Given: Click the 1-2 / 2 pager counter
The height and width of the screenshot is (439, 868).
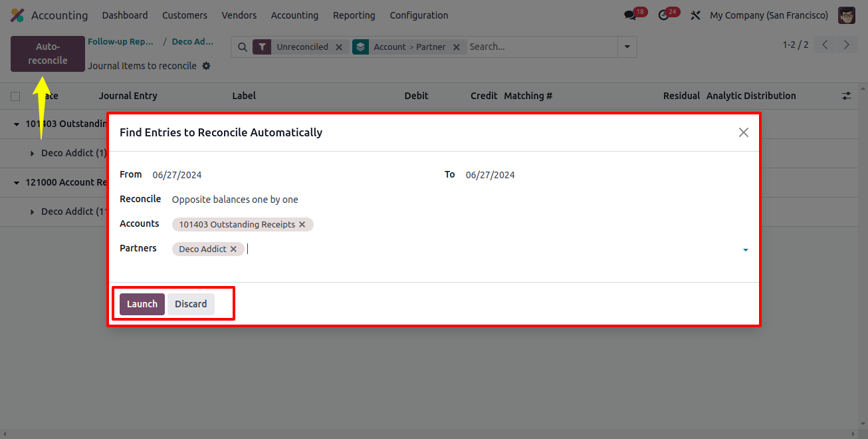Looking at the screenshot, I should point(796,45).
